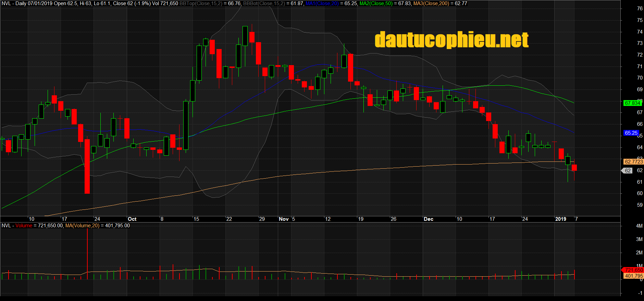Click the BBTop(Close,15,2) indicator label
The image size is (644, 301).
click(200, 3)
